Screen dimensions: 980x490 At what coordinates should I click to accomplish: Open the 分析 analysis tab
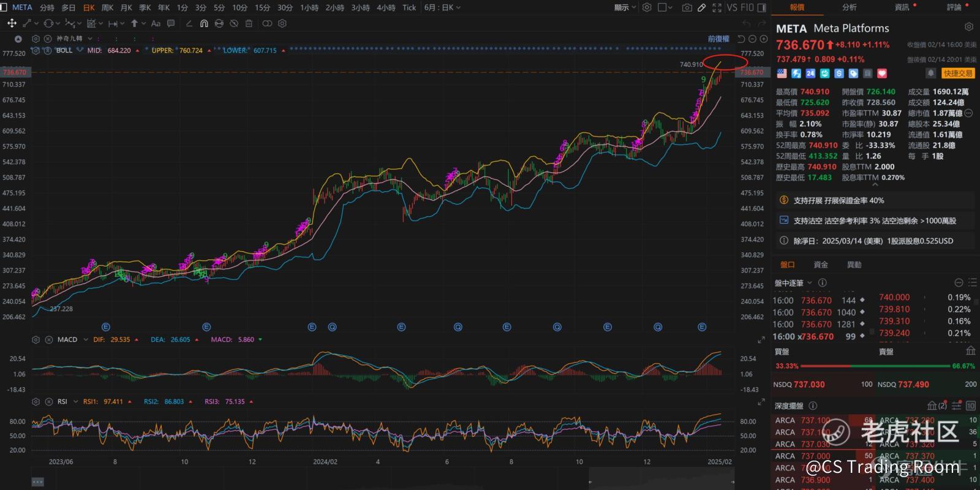tap(850, 7)
